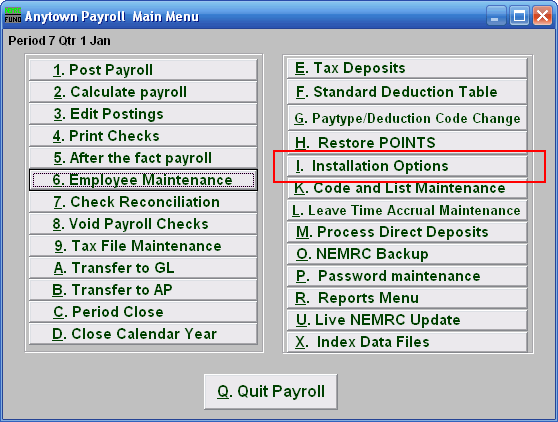Click Quit Payroll button
Image resolution: width=558 pixels, height=422 pixels.
tap(271, 391)
